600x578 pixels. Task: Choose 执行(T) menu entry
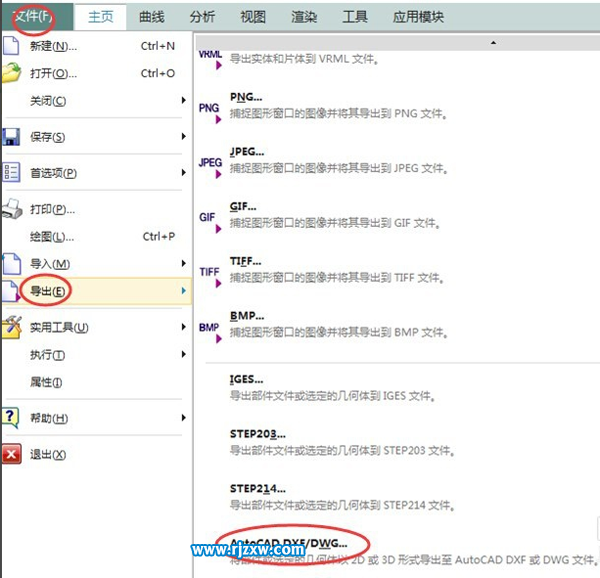click(96, 355)
